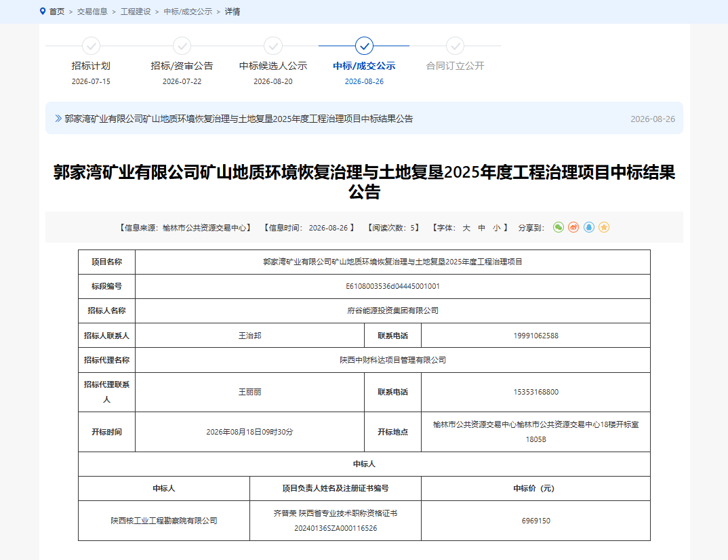The width and height of the screenshot is (728, 560).
Task: Click the active 中标/成交公示 checkmark circle
Action: pos(364,46)
